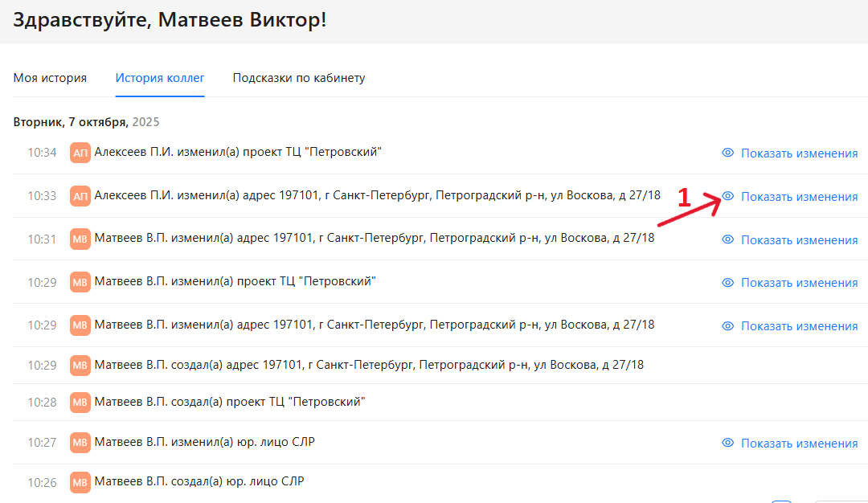868x503 pixels.
Task: Click the eye icon indicated by the red arrow
Action: (727, 196)
